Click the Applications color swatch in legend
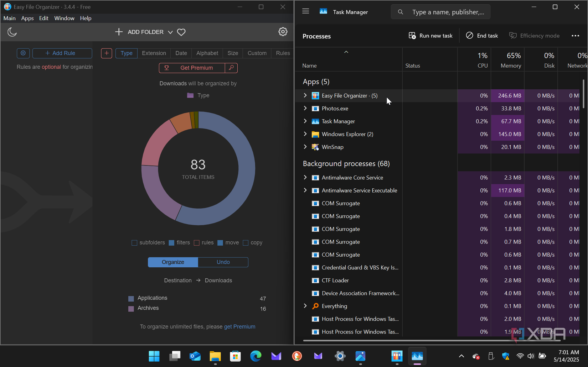The height and width of the screenshot is (367, 588). (x=131, y=299)
